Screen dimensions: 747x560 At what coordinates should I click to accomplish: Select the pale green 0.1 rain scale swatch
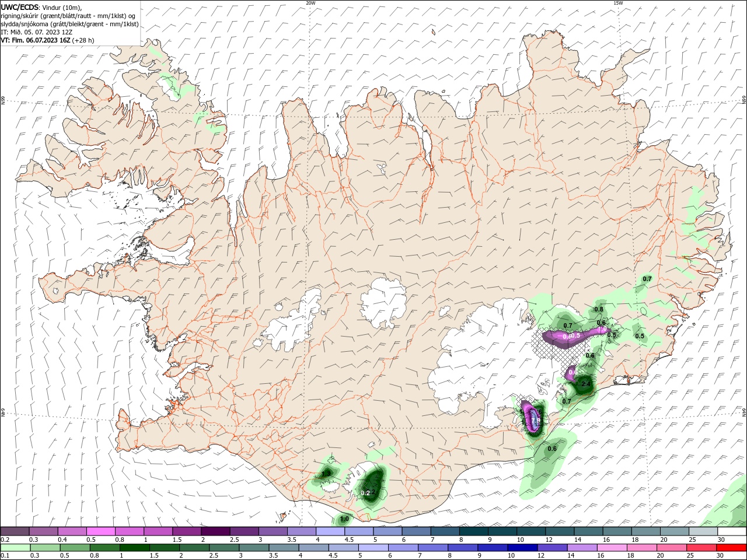[15, 548]
